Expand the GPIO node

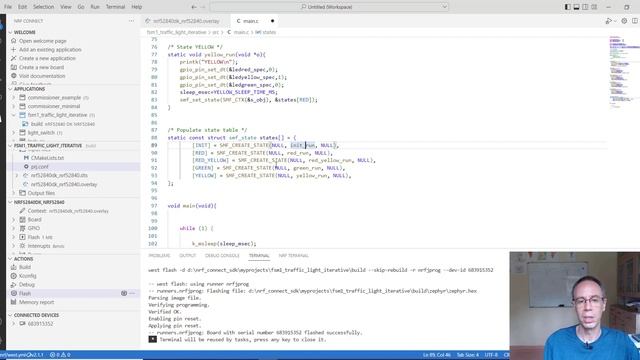[x=14, y=228]
